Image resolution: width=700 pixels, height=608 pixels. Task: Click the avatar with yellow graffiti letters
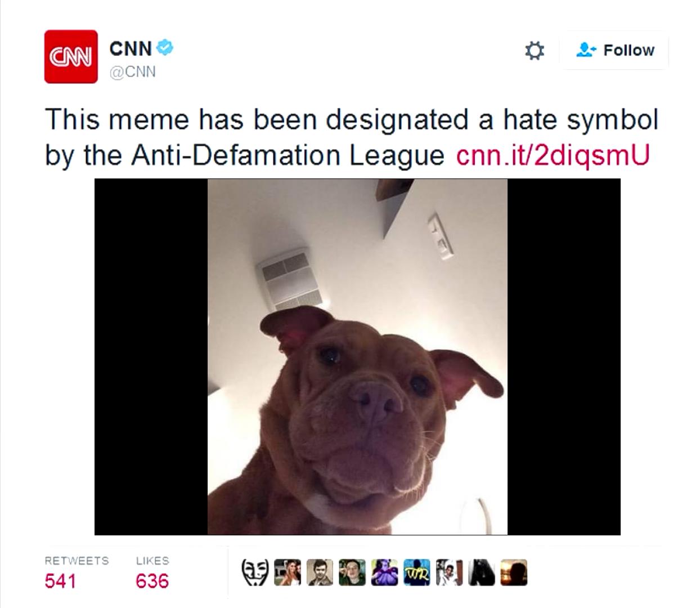tap(417, 573)
